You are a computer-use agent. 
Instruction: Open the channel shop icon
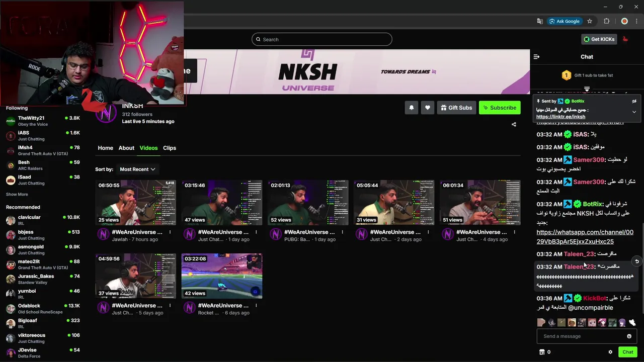point(542,352)
